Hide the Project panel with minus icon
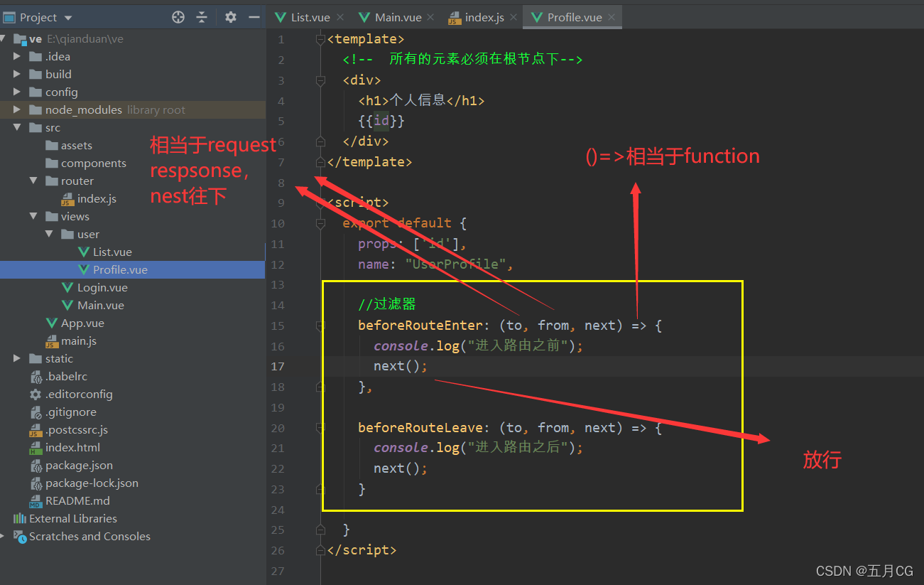924x585 pixels. click(254, 17)
